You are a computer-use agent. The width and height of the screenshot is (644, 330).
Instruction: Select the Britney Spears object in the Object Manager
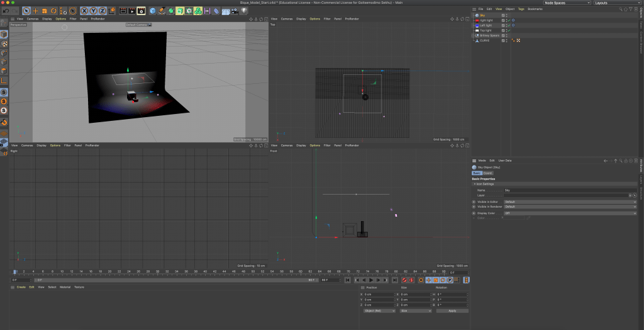(x=489, y=35)
